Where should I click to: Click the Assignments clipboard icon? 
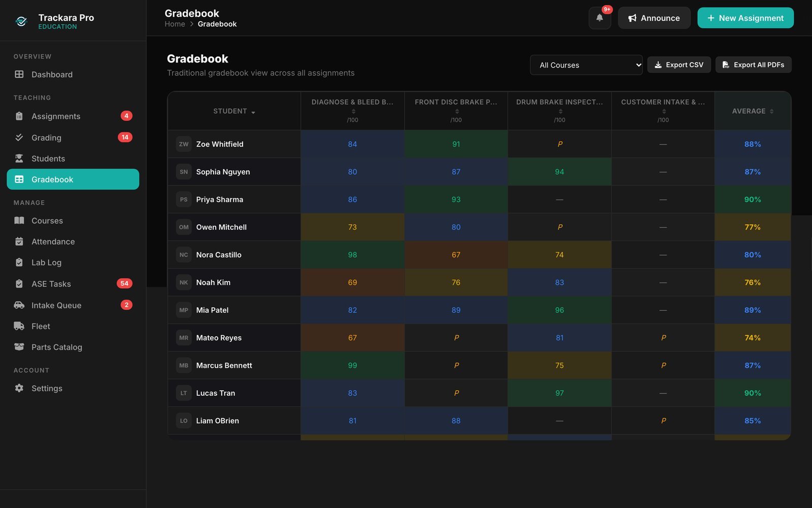19,116
